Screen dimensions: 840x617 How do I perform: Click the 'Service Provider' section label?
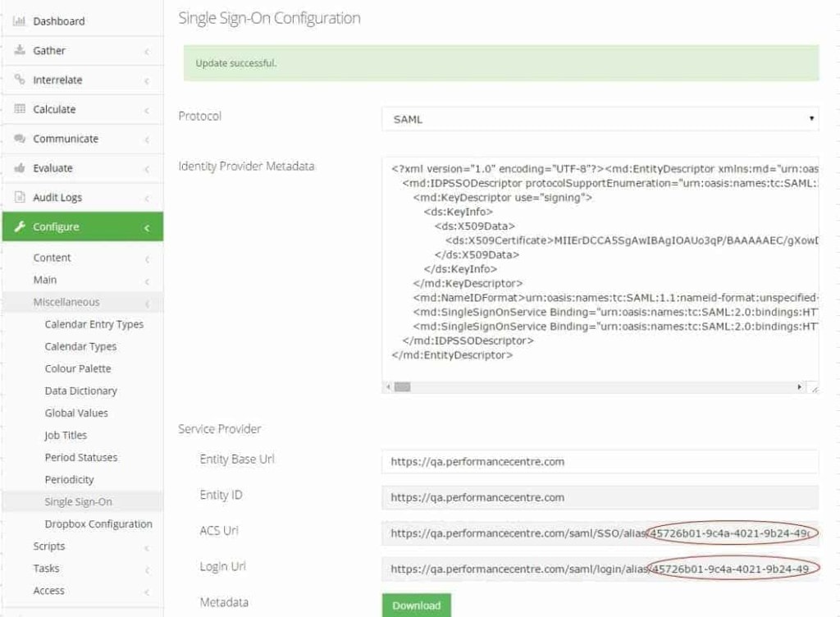[x=220, y=429]
